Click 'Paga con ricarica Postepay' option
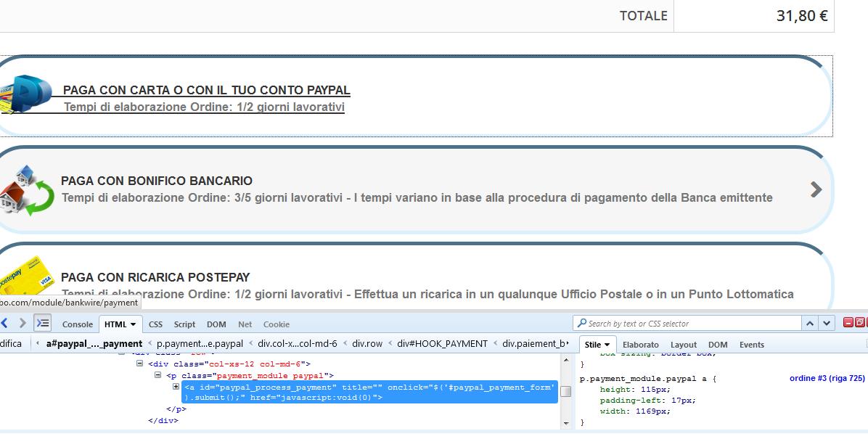The height and width of the screenshot is (447, 868). pyautogui.click(x=155, y=277)
